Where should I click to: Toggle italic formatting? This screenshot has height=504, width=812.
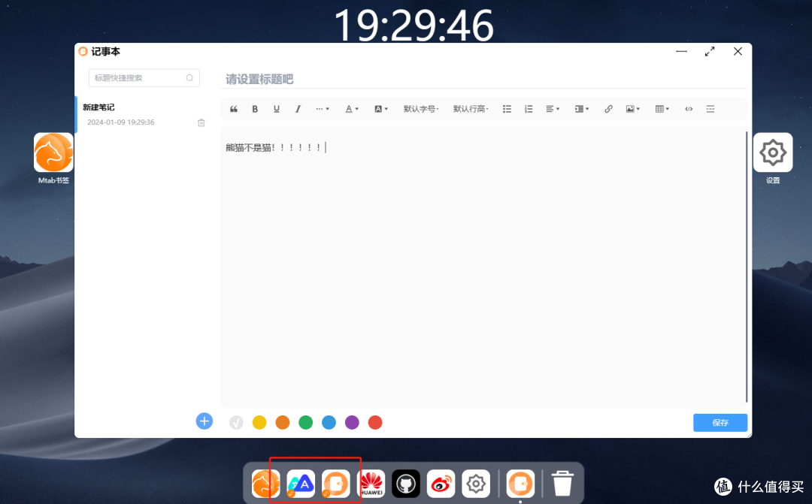pyautogui.click(x=298, y=109)
